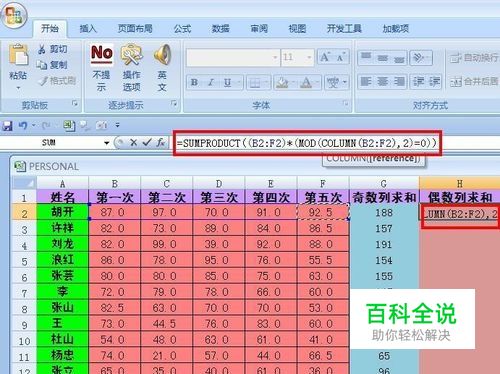Viewport: 500px width, 374px height.
Task: Click the phonetic guide 变 icon
Action: tap(333, 82)
